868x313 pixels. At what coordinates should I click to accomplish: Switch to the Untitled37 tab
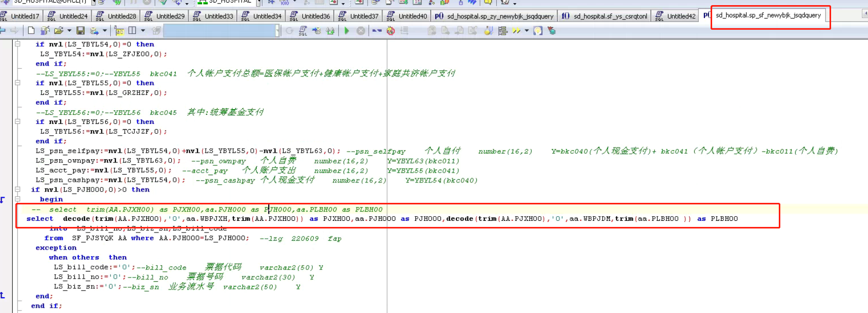[359, 16]
